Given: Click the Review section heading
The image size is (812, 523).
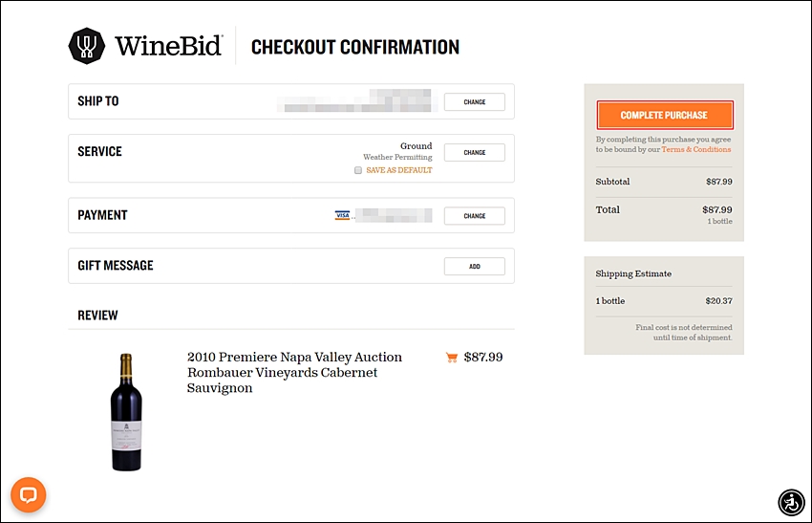Looking at the screenshot, I should pyautogui.click(x=97, y=316).
